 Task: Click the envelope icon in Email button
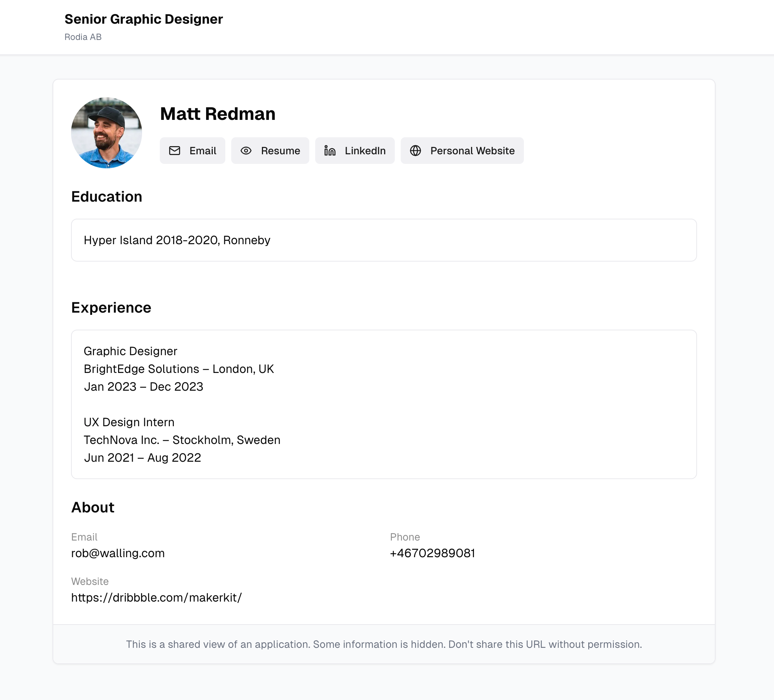pos(175,151)
